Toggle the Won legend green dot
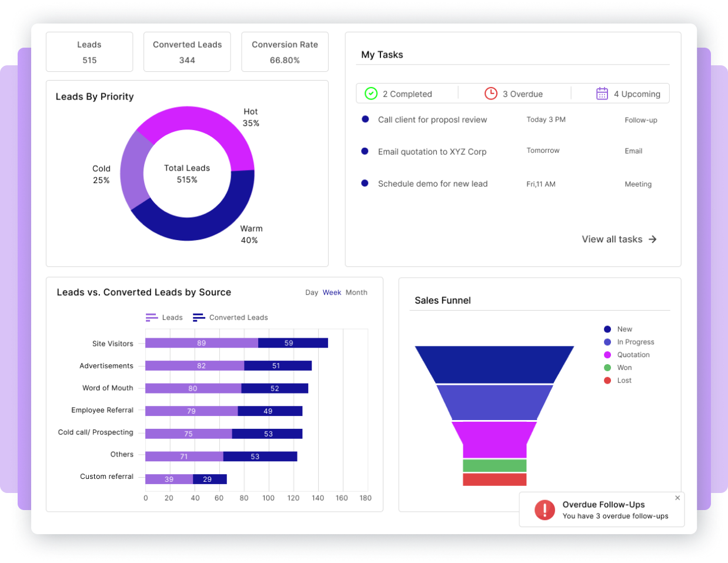 (x=607, y=368)
